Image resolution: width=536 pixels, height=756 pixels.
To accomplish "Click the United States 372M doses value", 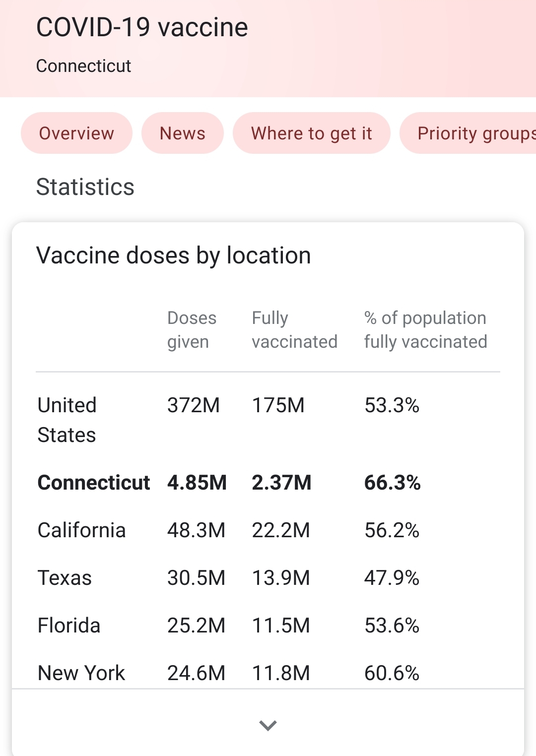I will (193, 405).
